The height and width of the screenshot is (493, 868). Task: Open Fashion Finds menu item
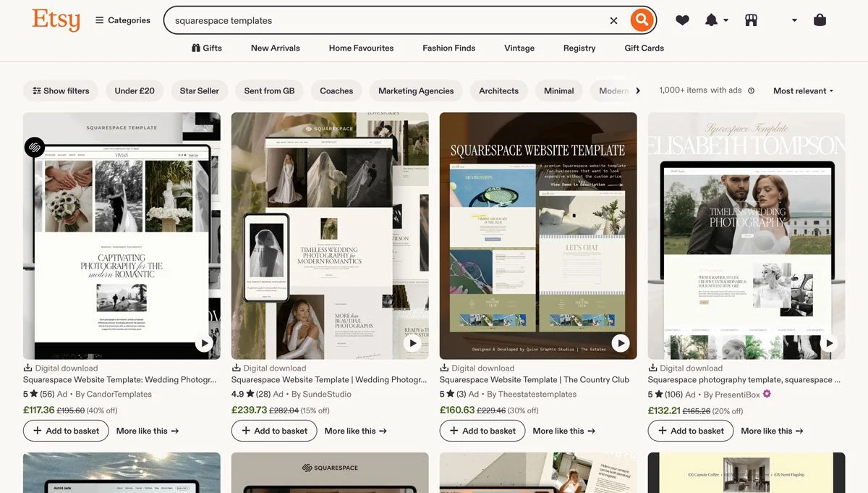click(x=448, y=48)
